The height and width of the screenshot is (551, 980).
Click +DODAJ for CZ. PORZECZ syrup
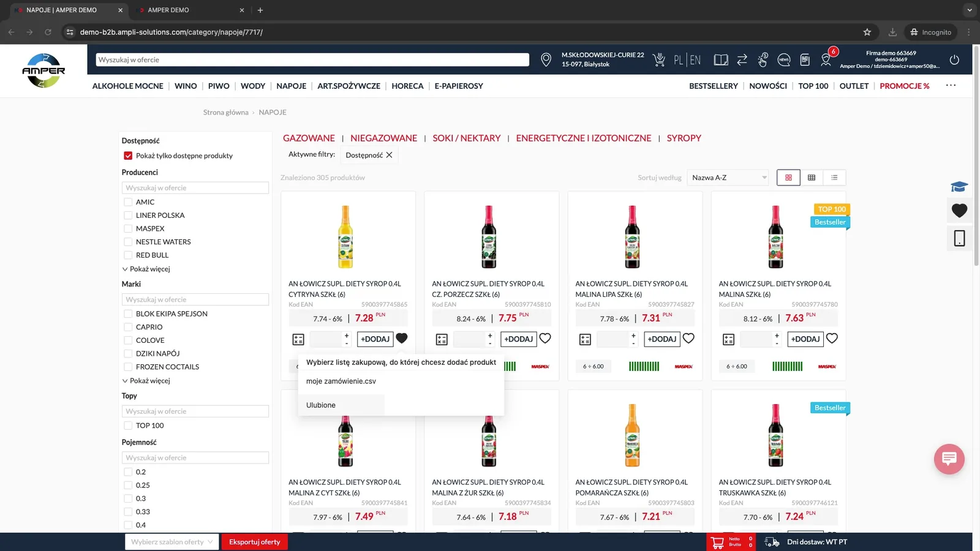[518, 339]
